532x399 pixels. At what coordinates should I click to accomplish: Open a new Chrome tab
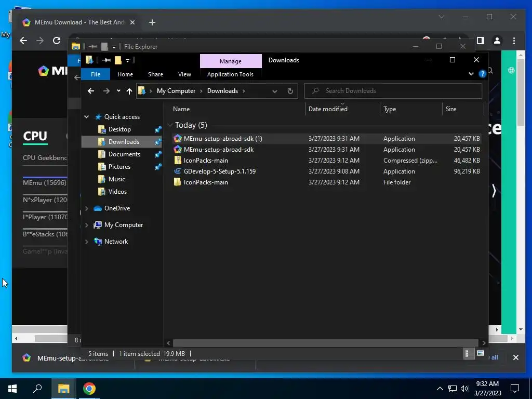pyautogui.click(x=152, y=22)
